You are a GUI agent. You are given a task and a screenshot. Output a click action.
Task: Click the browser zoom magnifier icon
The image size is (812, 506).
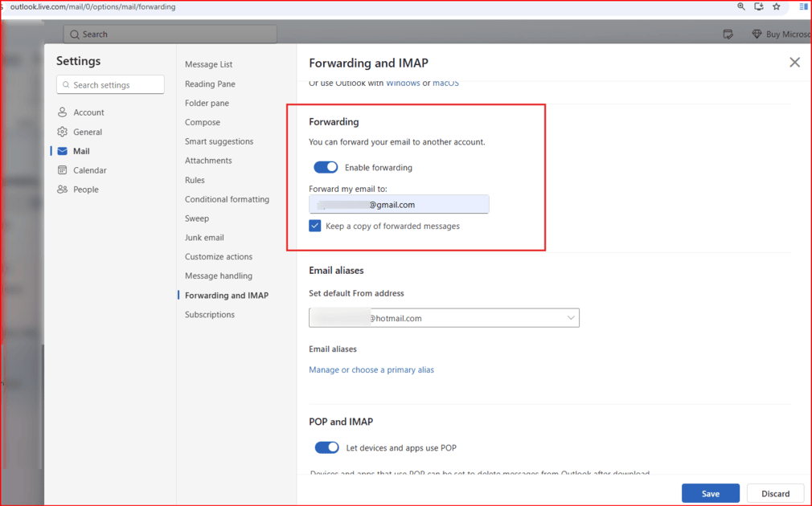[x=741, y=6]
